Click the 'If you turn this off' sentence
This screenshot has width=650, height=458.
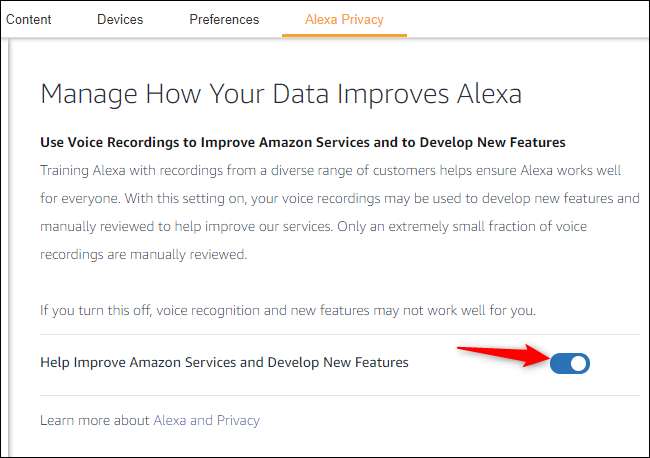click(x=288, y=310)
